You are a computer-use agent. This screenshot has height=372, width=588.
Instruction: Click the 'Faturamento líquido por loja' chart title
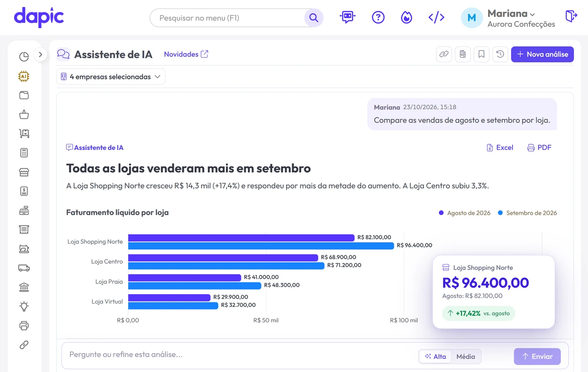click(x=117, y=212)
